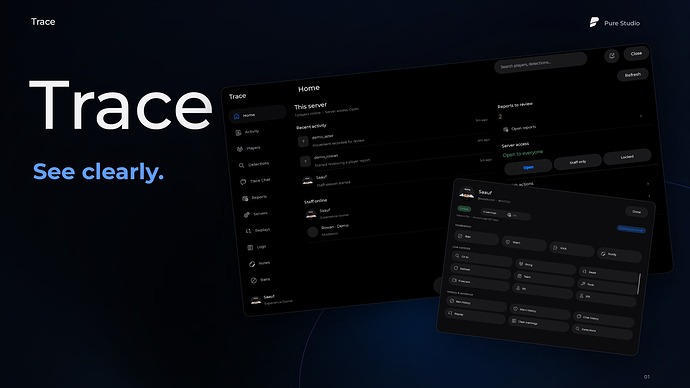Click the popup vertical scrollbar
690x388 pixels.
(639, 284)
